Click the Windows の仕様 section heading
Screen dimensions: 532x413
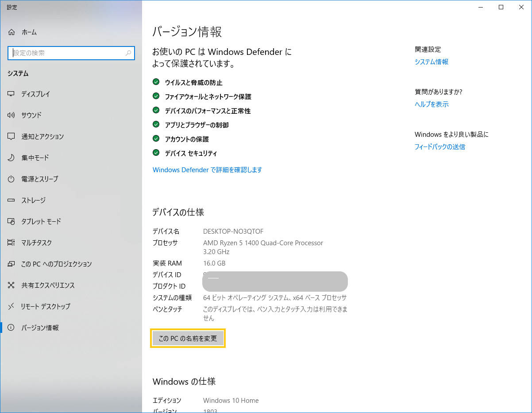[x=184, y=382]
